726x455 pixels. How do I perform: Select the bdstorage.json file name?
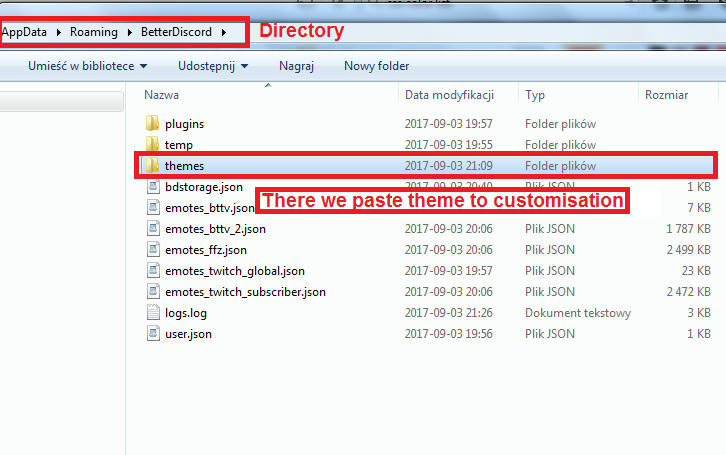[204, 187]
